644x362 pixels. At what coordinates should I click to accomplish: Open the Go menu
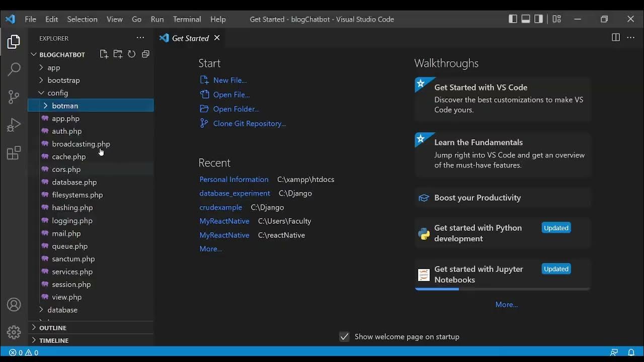coord(137,19)
